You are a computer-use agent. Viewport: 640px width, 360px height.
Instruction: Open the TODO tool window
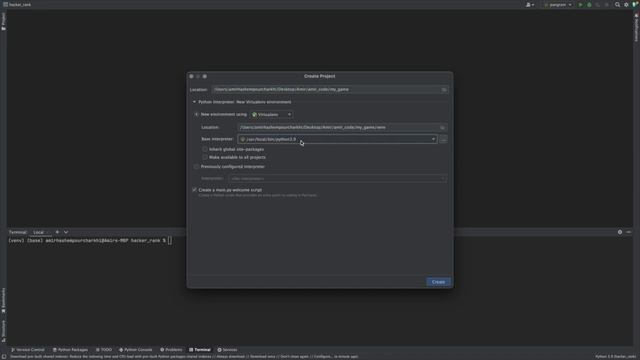click(104, 350)
